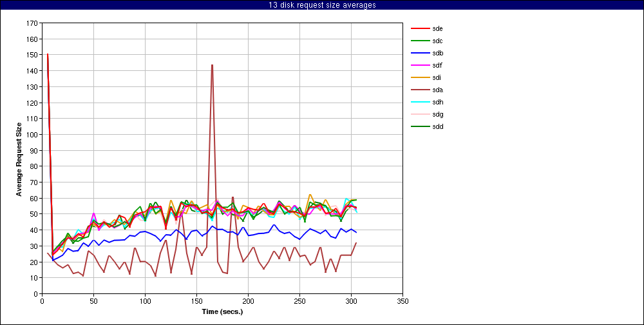Click the sdg legend label
Image resolution: width=644 pixels, height=325 pixels.
437,114
